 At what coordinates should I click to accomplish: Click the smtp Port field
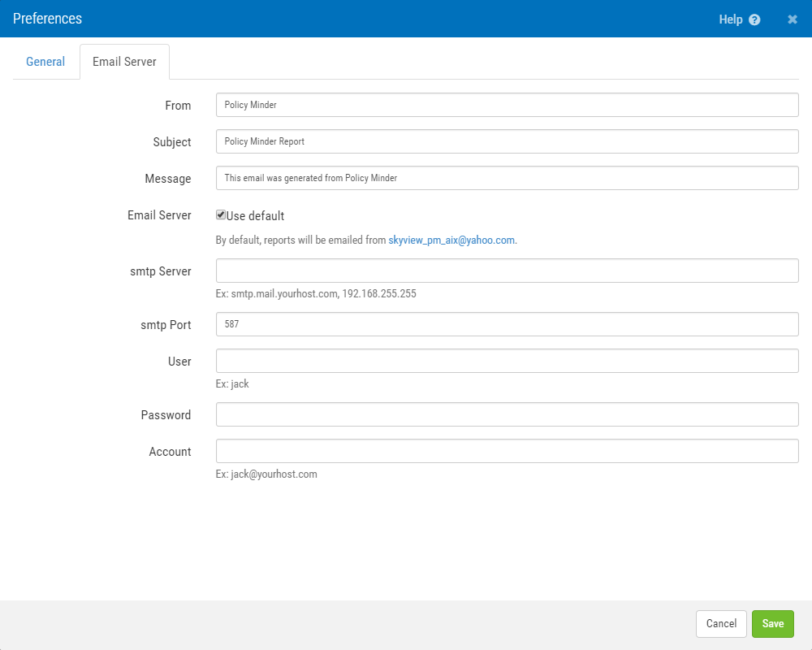(507, 324)
